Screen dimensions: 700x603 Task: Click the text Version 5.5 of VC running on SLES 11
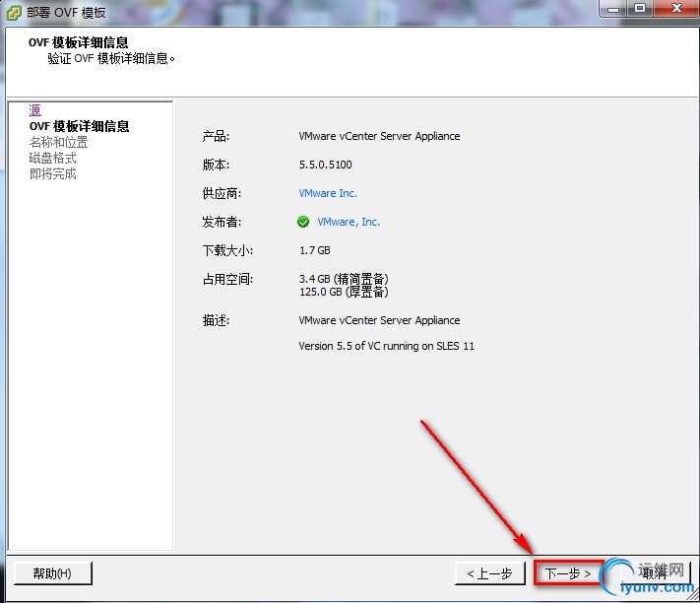pos(386,346)
